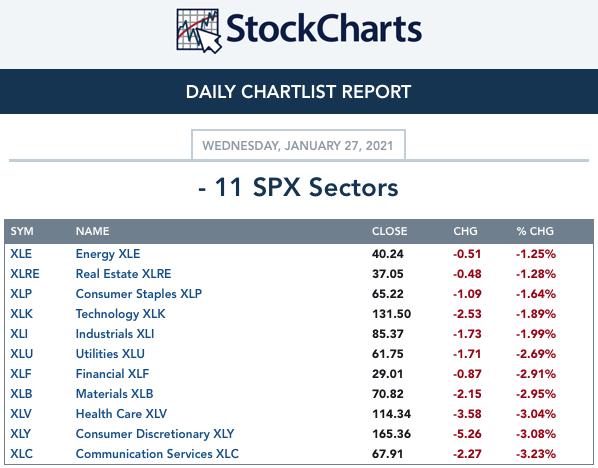Click the XLI symbol link
Screen dimensions: 598x468
click(x=19, y=334)
